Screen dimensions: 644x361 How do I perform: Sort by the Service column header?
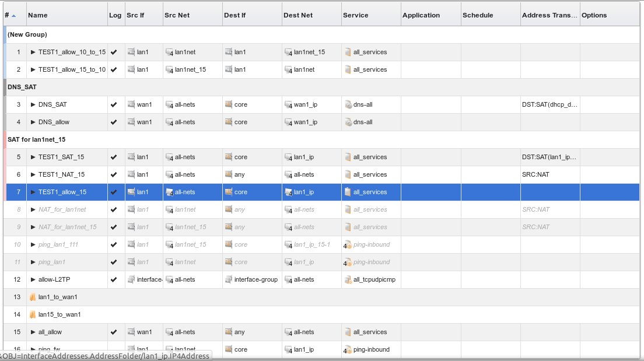click(355, 15)
